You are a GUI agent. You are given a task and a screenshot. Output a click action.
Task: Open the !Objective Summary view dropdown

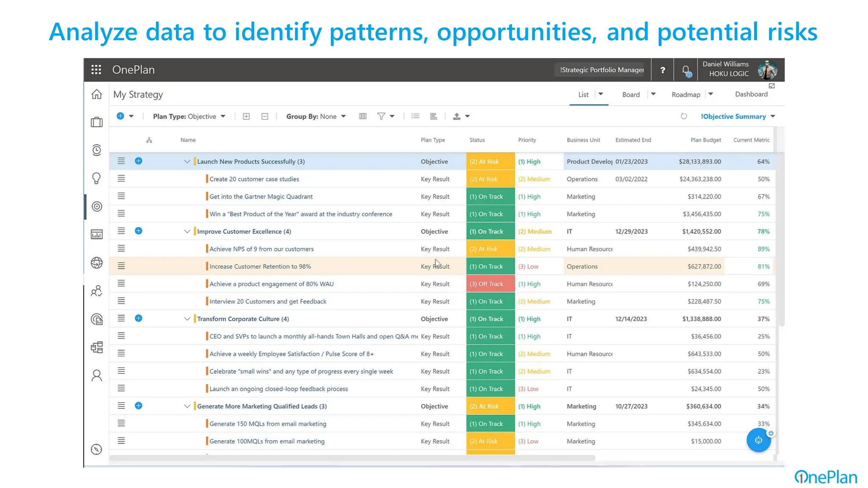[738, 116]
